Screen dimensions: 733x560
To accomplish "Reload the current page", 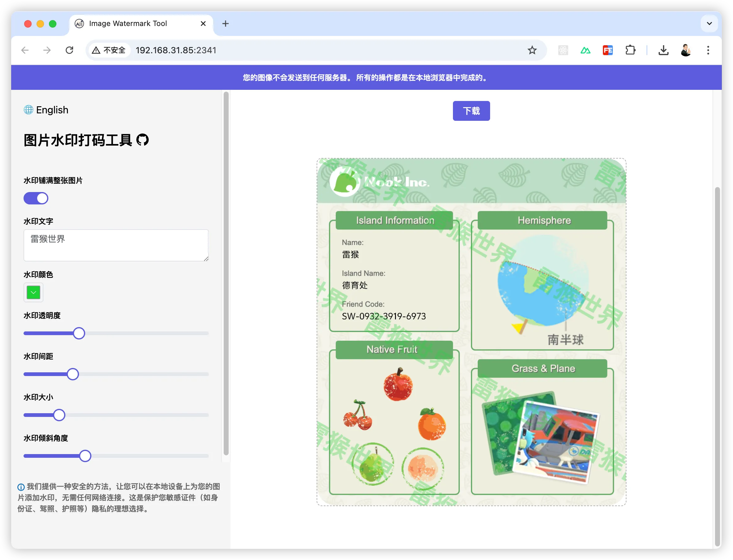I will click(x=69, y=50).
